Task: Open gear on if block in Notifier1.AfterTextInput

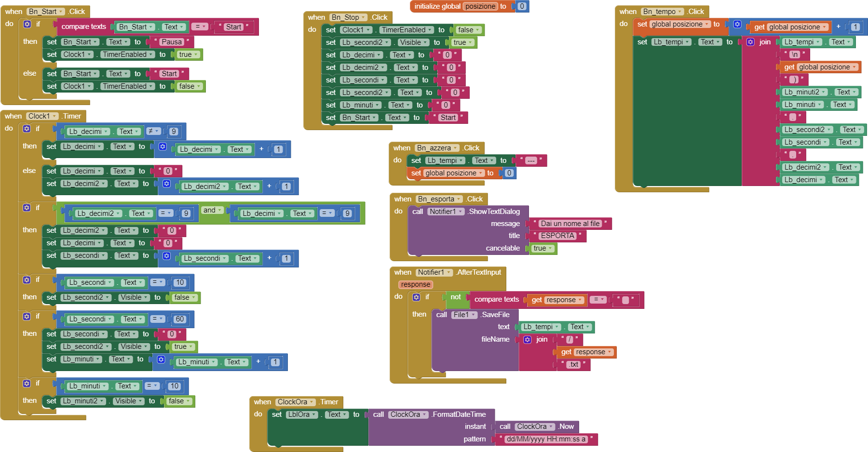Action: (416, 297)
